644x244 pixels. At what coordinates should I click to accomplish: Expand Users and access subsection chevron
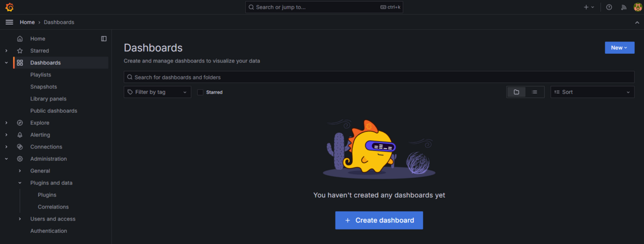20,219
